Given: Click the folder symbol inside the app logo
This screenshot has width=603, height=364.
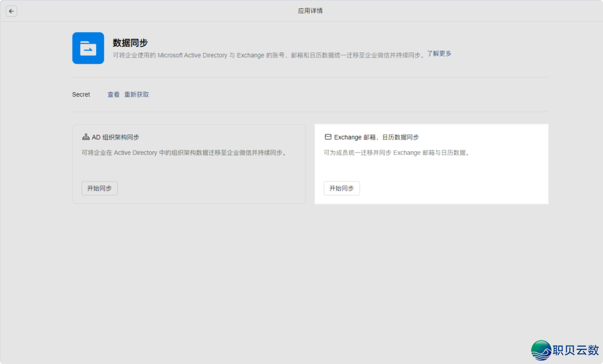Looking at the screenshot, I should (88, 48).
